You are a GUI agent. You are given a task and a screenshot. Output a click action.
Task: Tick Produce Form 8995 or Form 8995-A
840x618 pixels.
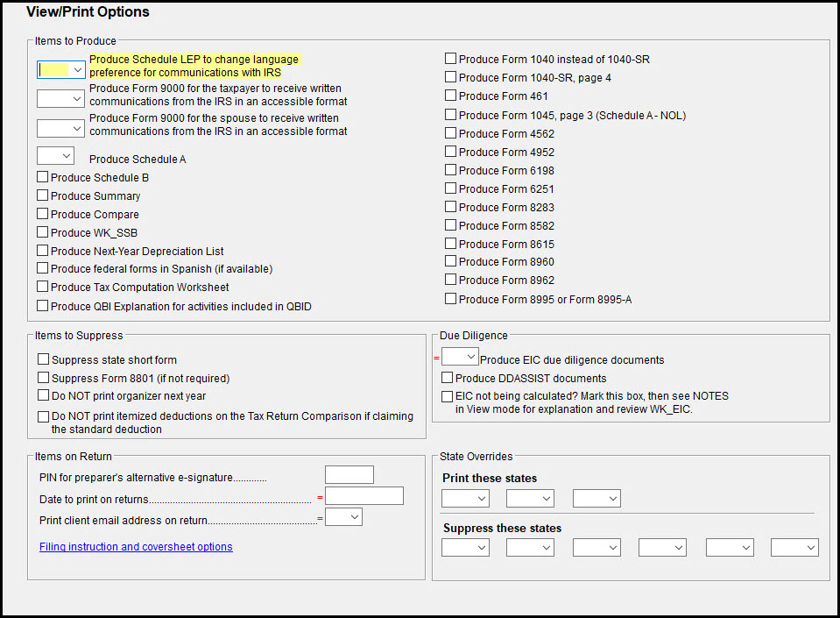451,299
